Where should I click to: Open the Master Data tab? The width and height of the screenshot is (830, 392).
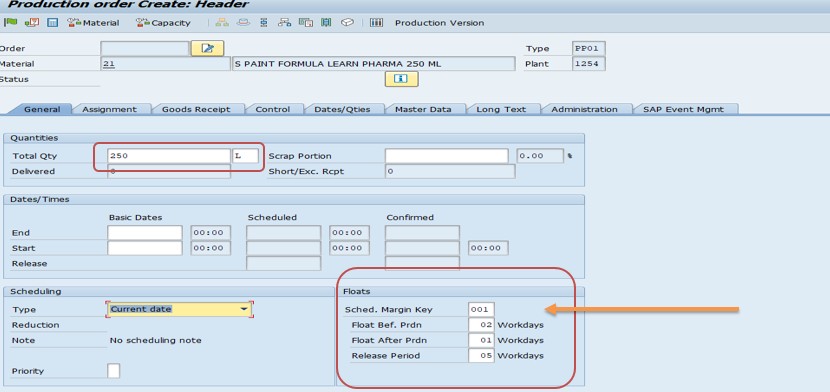click(x=423, y=109)
